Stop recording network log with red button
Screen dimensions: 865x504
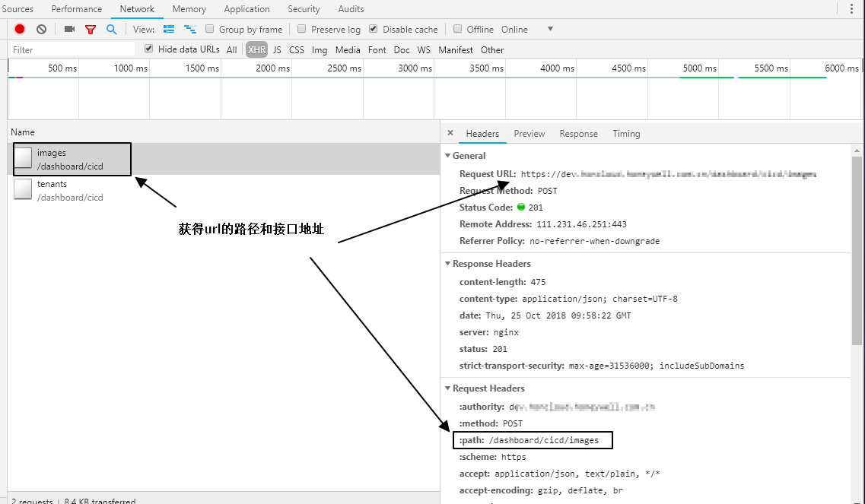tap(20, 29)
